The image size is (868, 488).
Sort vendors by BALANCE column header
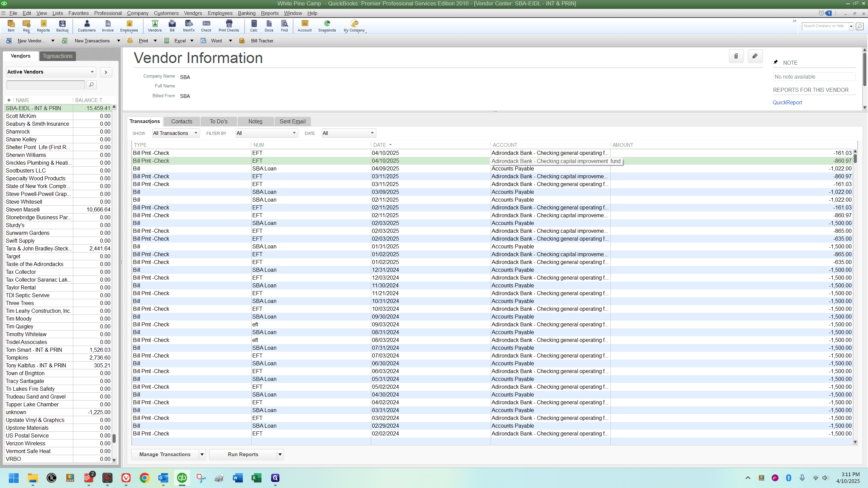[90, 100]
